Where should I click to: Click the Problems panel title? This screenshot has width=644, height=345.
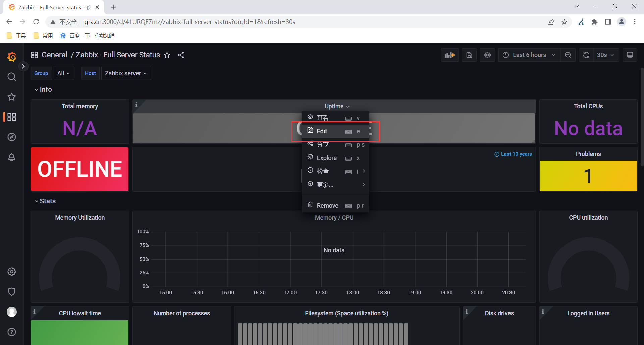[588, 154]
